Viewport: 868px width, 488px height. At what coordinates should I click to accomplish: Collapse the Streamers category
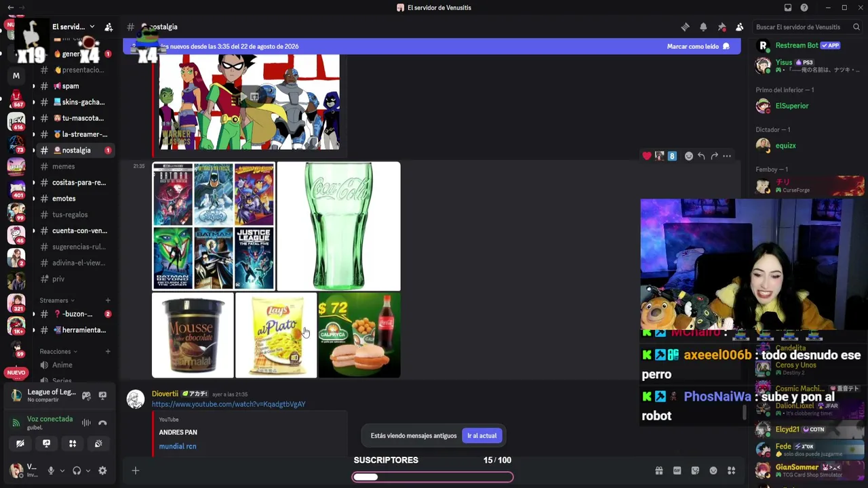[x=57, y=300]
